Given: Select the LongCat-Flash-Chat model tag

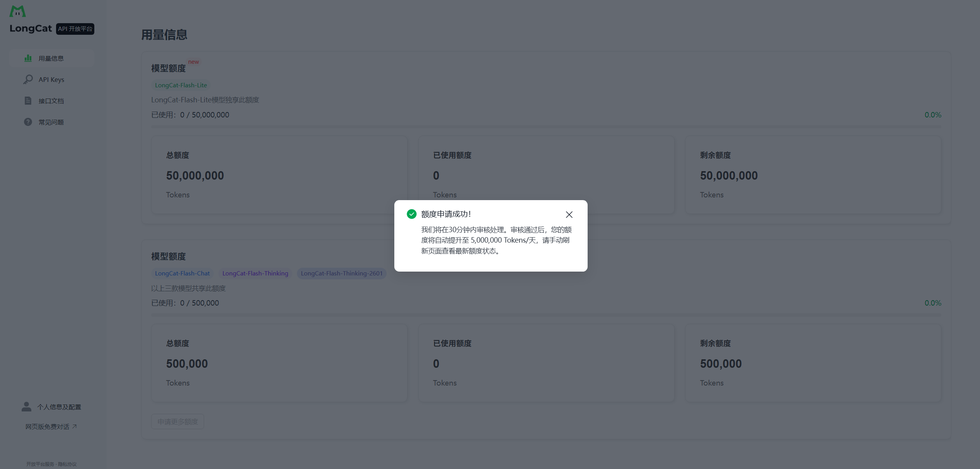Looking at the screenshot, I should (x=182, y=273).
